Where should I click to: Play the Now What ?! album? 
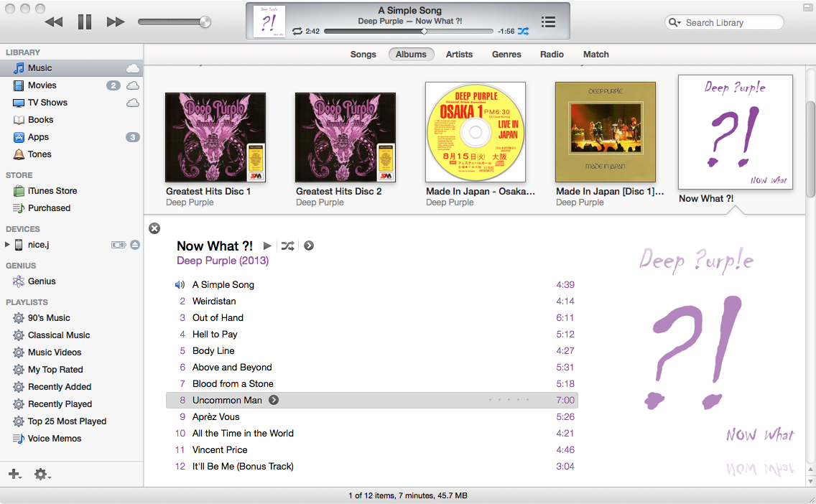[x=267, y=246]
